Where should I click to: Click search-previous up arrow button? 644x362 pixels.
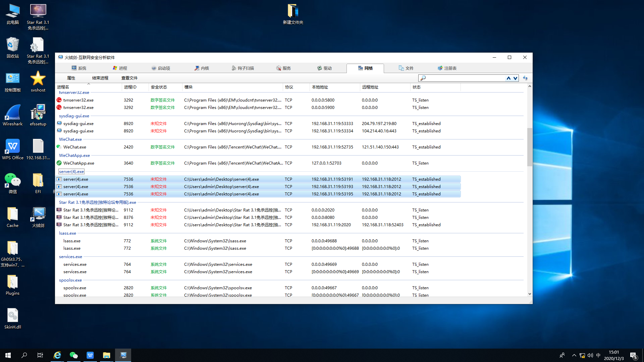click(x=508, y=78)
